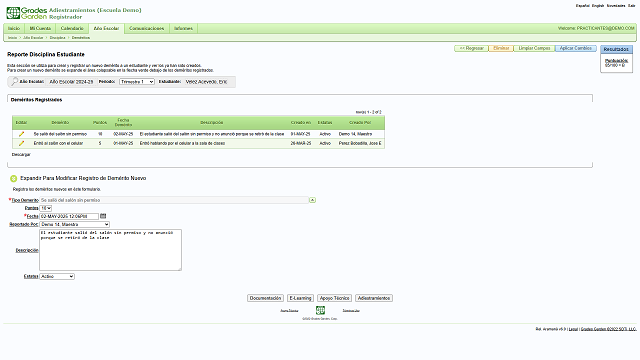This screenshot has width=640, height=360.
Task: Click the search magnifier icon beside Año Escolar
Action: coord(14,82)
